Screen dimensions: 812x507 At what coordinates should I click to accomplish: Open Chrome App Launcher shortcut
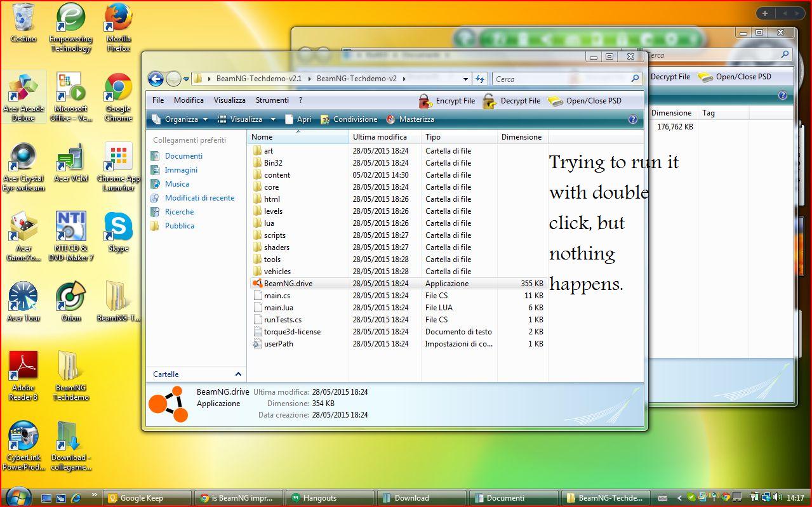coord(119,168)
